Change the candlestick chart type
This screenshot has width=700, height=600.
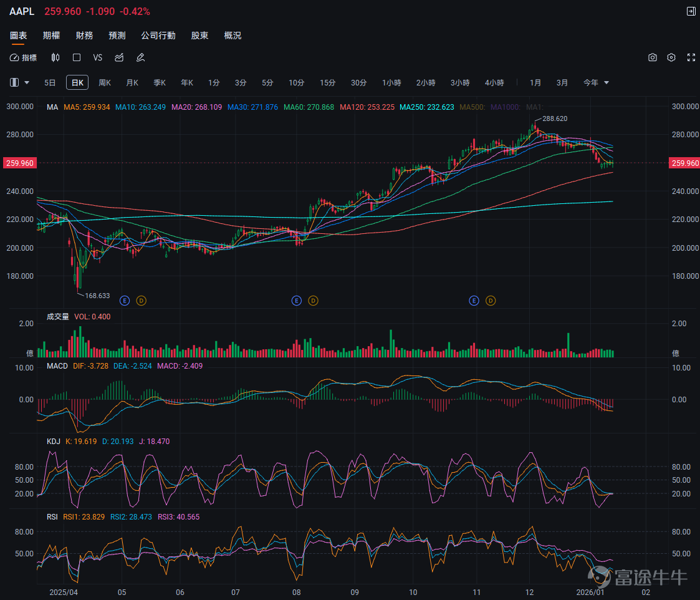(55, 57)
